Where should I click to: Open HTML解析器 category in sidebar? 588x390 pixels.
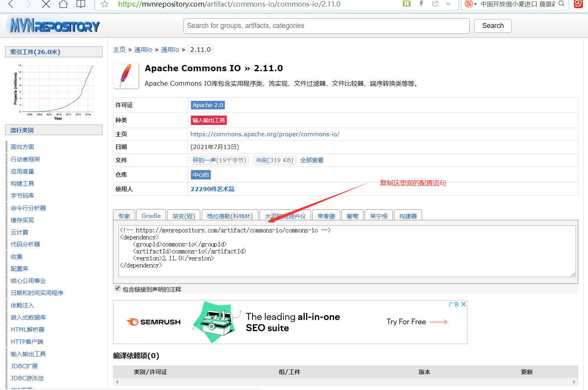coord(28,330)
